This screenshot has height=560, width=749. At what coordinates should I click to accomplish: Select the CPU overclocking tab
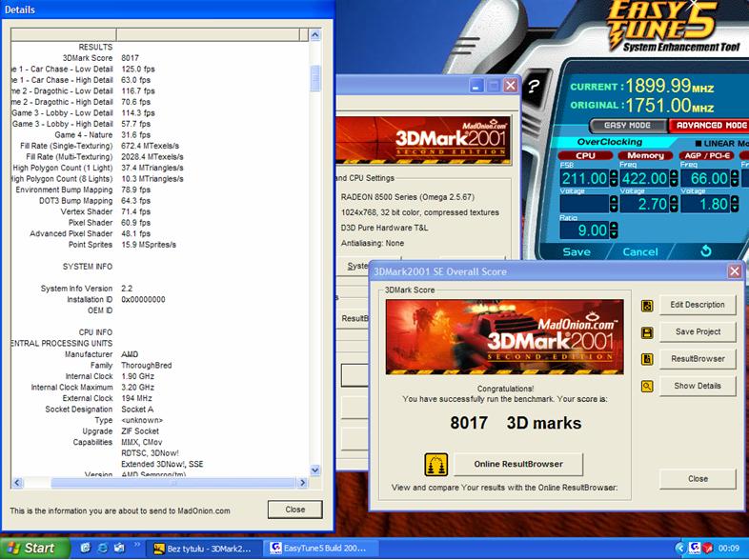click(585, 155)
